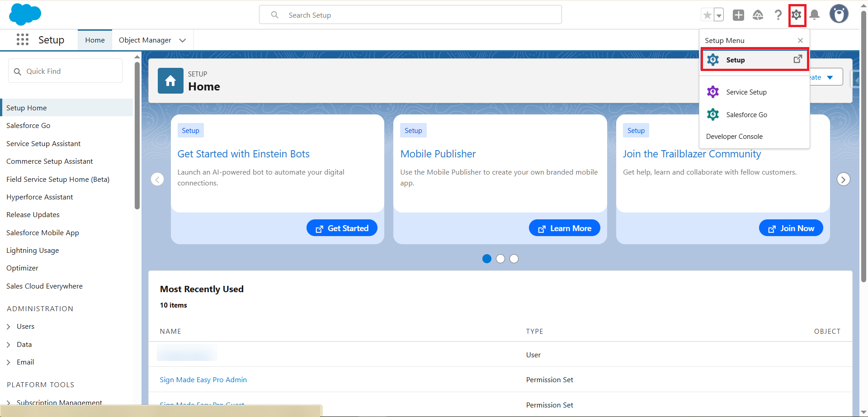
Task: Open the Help question mark icon
Action: click(x=778, y=15)
